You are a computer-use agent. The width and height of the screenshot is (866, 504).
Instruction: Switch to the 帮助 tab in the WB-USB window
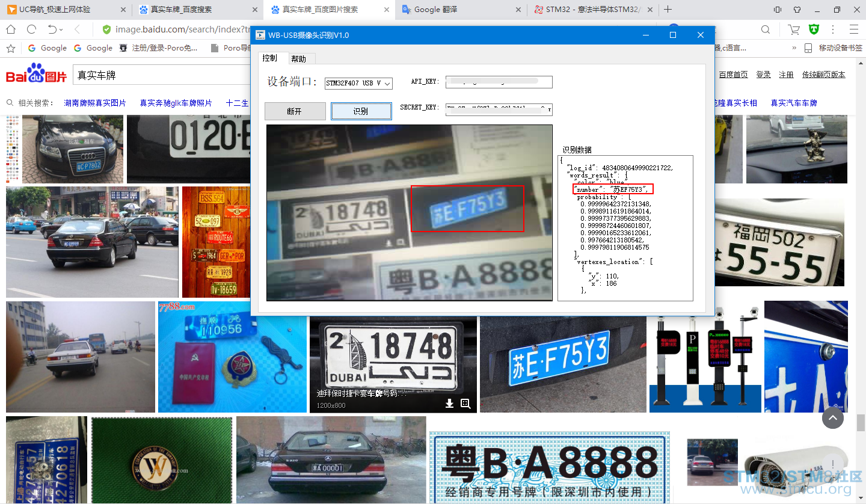click(x=298, y=58)
